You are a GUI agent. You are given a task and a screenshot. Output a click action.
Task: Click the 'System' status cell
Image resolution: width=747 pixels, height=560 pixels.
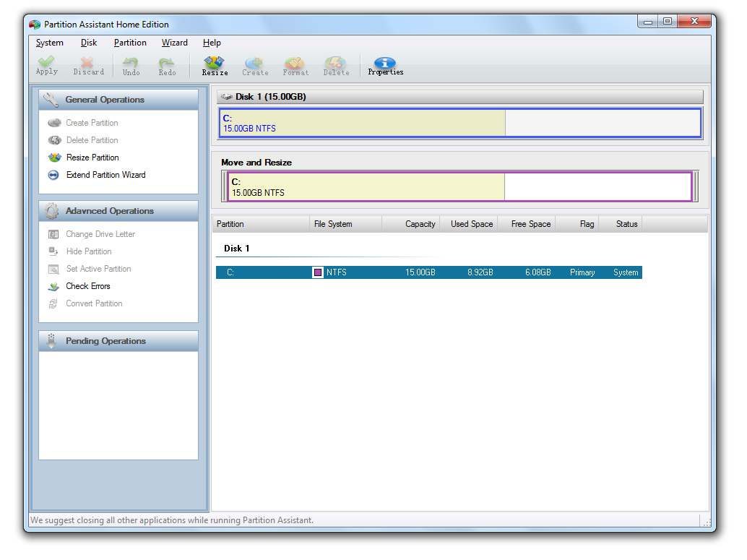coord(626,272)
